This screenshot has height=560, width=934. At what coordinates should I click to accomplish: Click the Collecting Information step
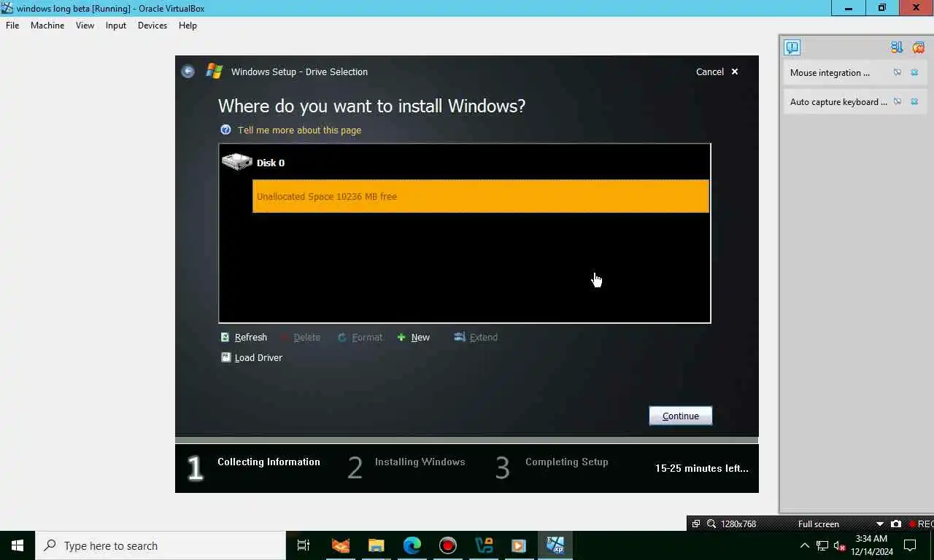(x=269, y=462)
